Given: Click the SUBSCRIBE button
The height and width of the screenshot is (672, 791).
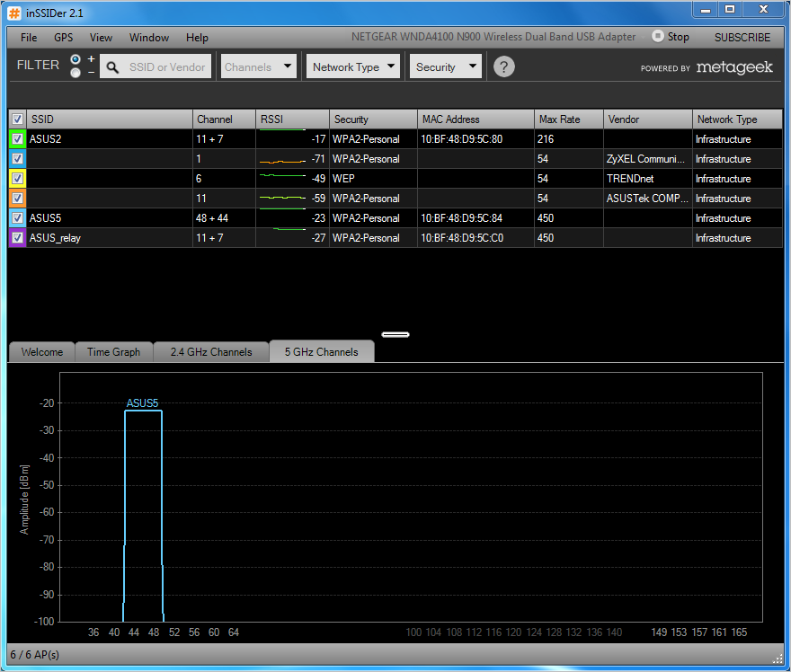Looking at the screenshot, I should click(x=742, y=38).
